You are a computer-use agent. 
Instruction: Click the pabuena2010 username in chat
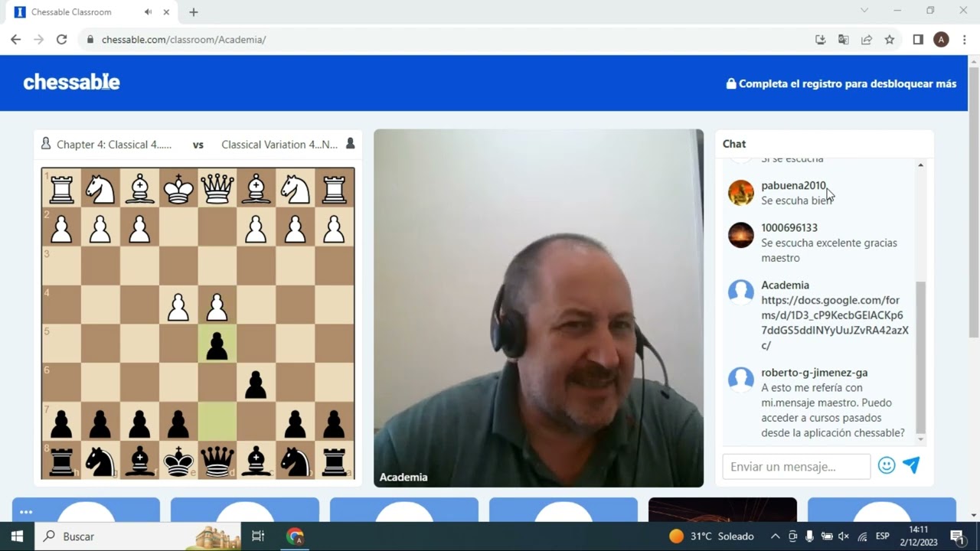[793, 185]
